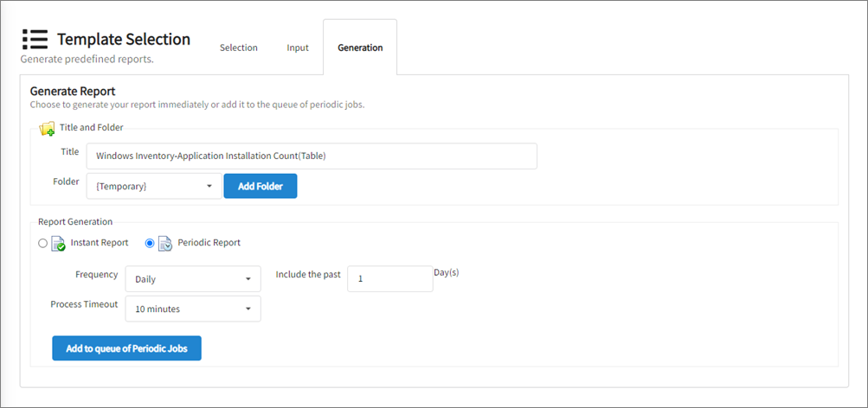
Task: Click the Include the past days field
Action: [x=389, y=278]
